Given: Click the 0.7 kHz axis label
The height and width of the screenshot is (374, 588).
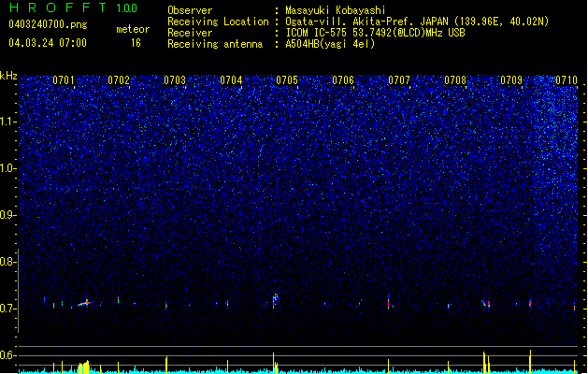Looking at the screenshot, I should pos(7,309).
